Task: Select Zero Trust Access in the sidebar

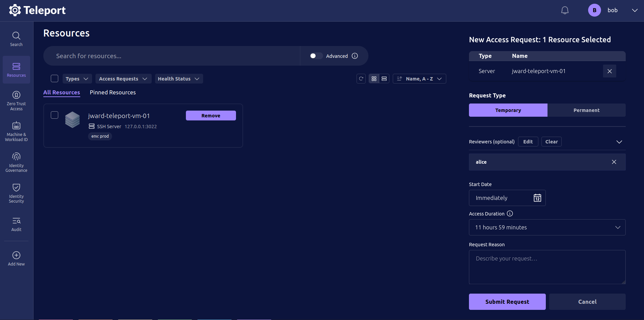Action: (16, 100)
